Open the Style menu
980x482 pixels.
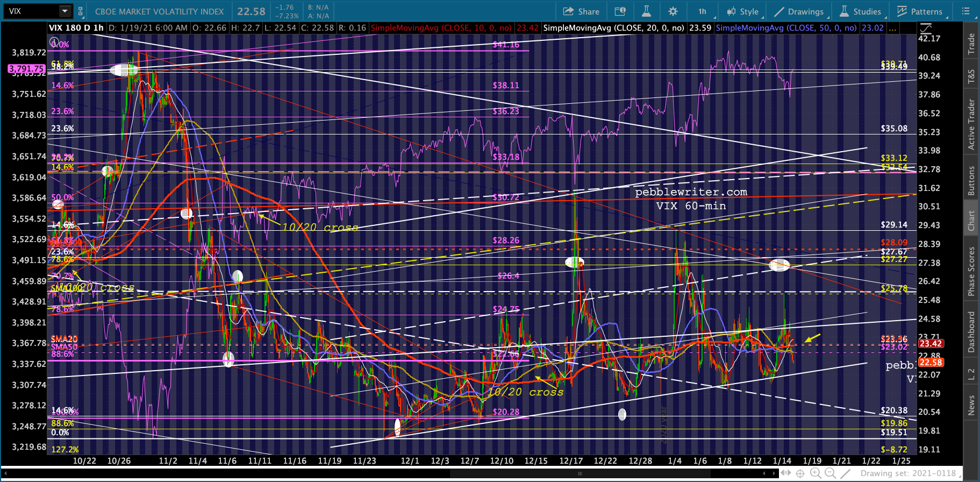[742, 11]
